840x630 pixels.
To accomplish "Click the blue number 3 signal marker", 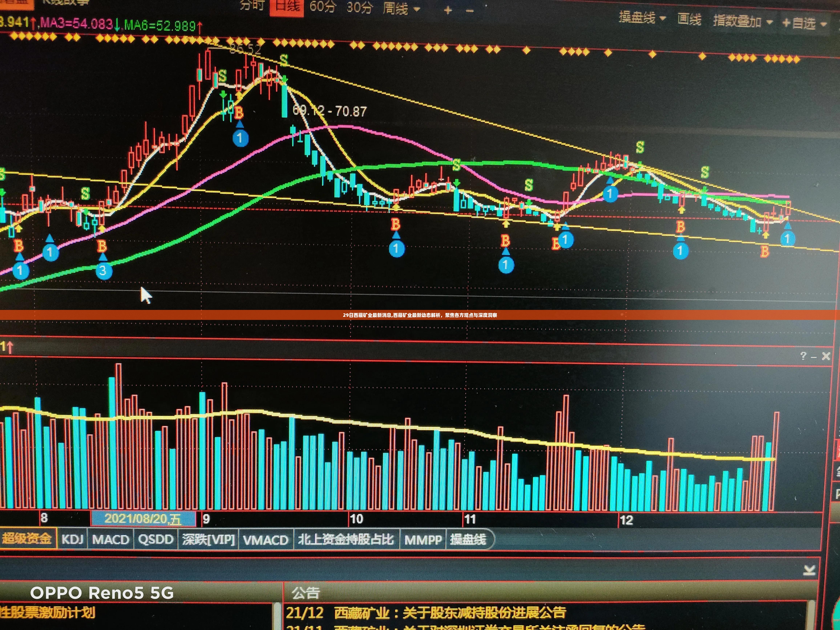I will click(103, 271).
